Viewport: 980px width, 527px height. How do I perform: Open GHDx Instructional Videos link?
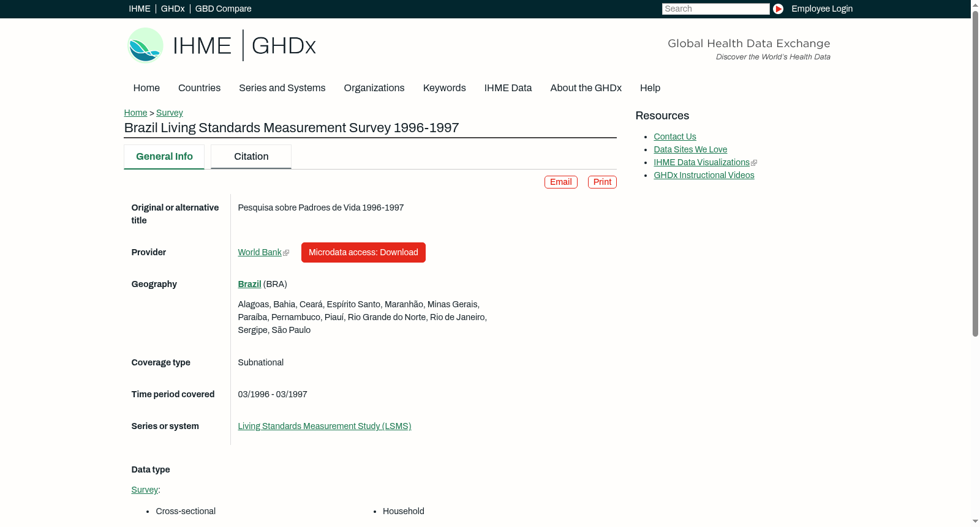point(704,176)
